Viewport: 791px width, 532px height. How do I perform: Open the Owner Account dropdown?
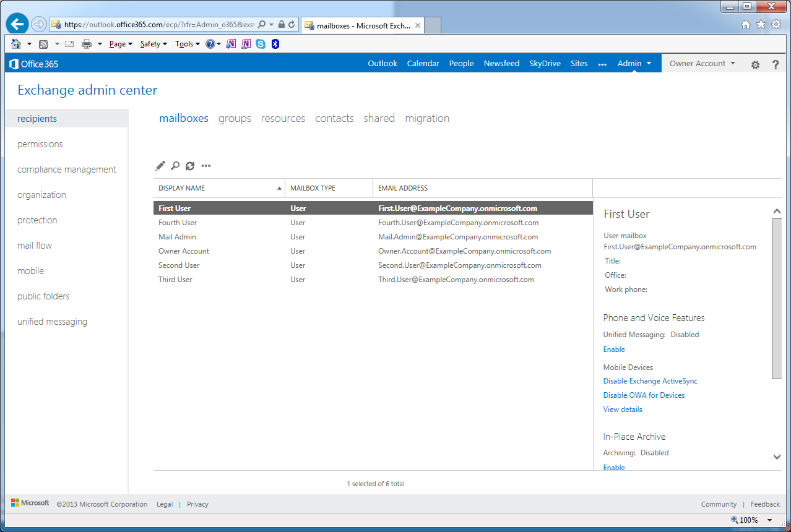[x=702, y=63]
